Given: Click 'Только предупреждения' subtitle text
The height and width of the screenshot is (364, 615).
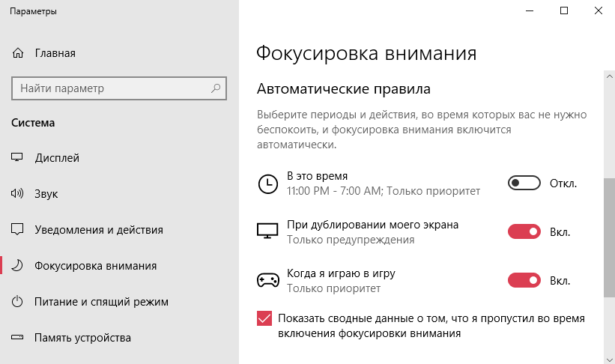Looking at the screenshot, I should (351, 240).
